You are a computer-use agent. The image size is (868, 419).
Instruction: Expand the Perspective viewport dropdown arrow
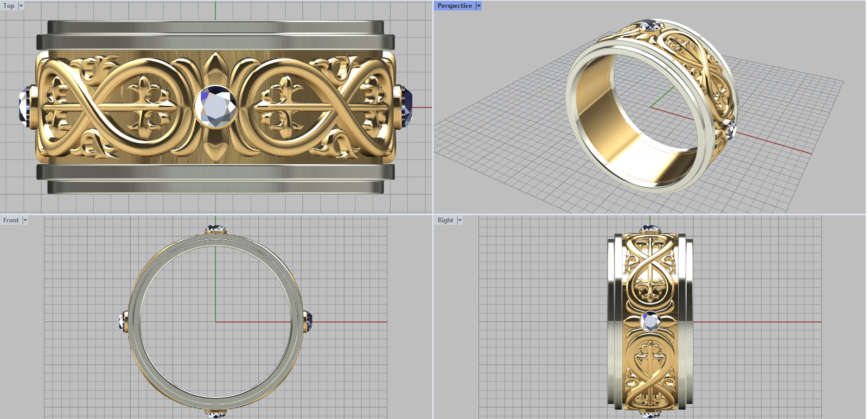tap(478, 6)
